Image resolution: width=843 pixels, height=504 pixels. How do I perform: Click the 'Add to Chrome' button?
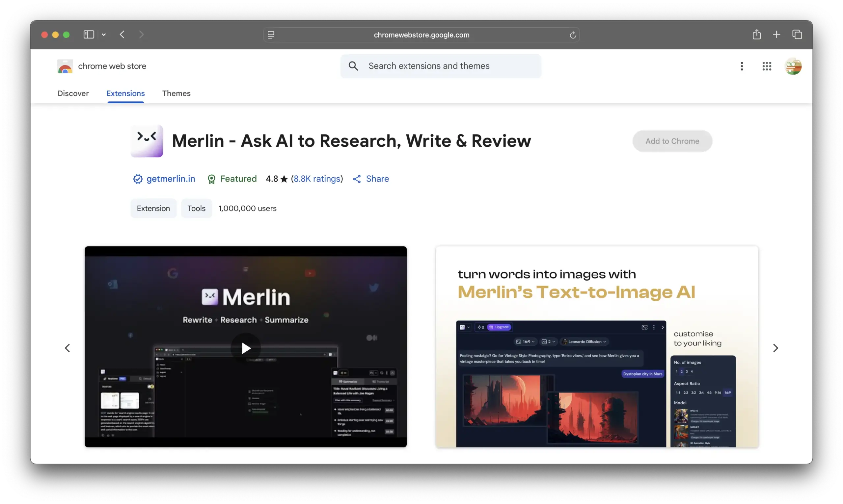point(672,141)
